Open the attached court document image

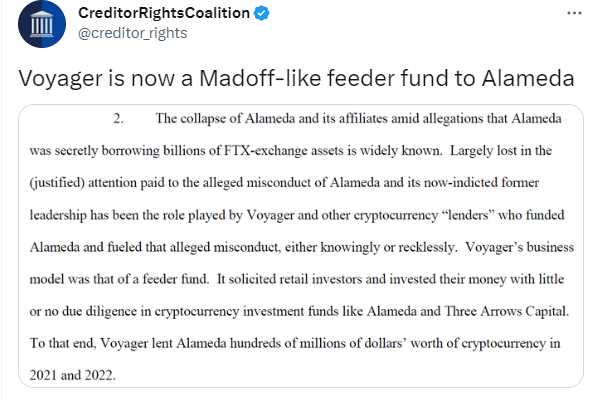301,246
